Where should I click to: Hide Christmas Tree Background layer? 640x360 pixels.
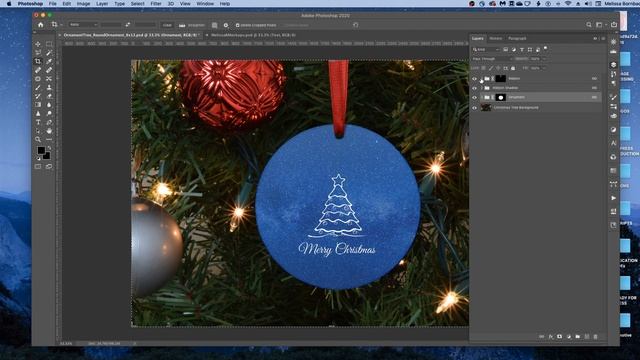(474, 108)
